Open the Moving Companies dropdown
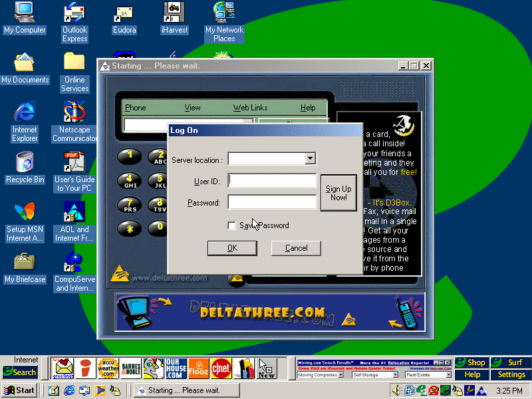 coord(341,375)
